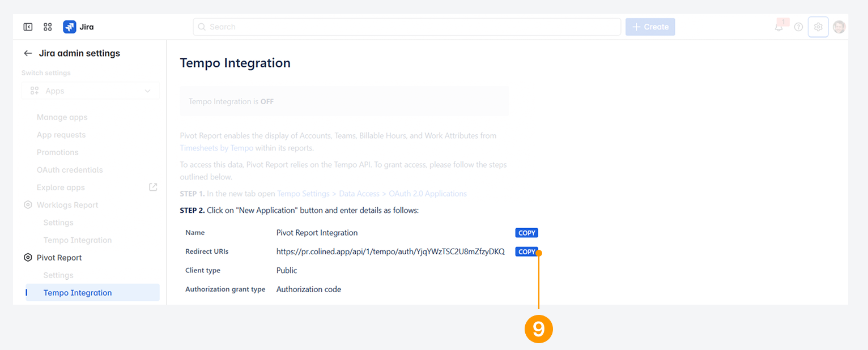Click the Pivot Report hexagon icon
Viewport: 868px width, 350px height.
point(28,258)
